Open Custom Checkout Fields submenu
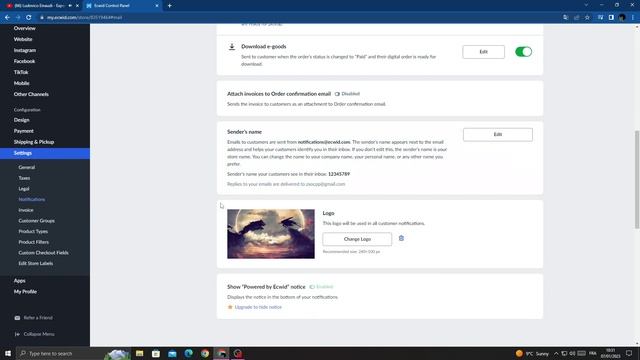 (43, 253)
